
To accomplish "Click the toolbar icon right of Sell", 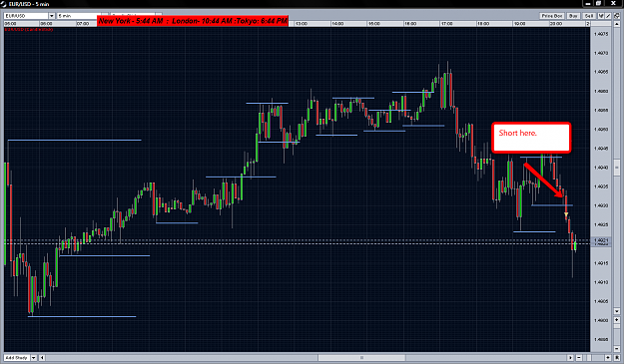I will click(601, 16).
